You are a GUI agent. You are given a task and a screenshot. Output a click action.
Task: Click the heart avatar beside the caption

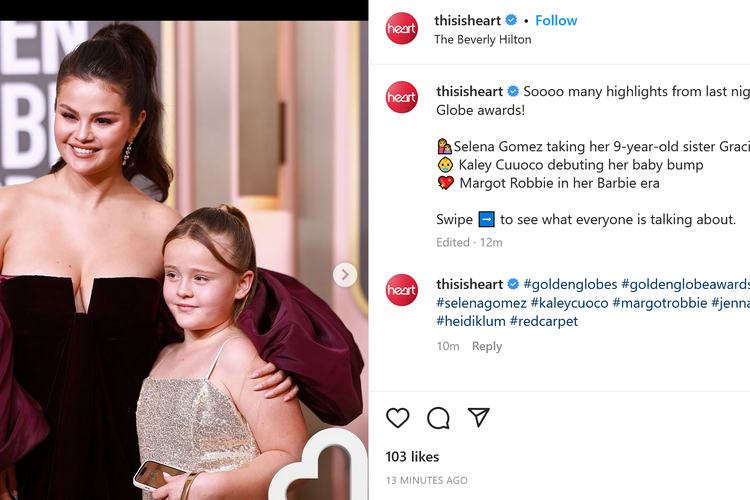[402, 97]
